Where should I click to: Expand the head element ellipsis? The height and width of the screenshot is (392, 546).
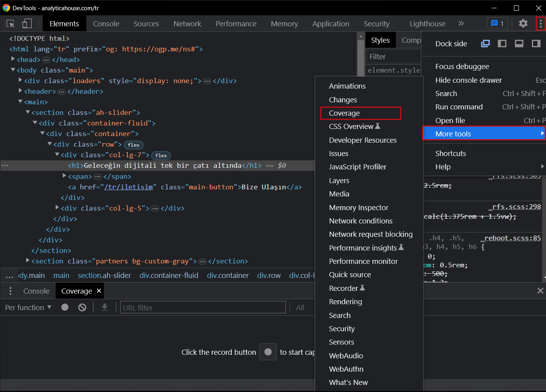[46, 60]
